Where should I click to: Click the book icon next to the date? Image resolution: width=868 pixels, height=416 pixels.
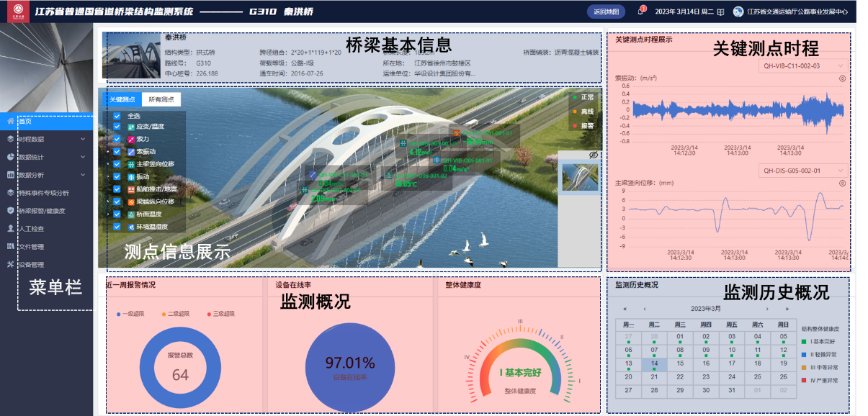[x=720, y=12]
